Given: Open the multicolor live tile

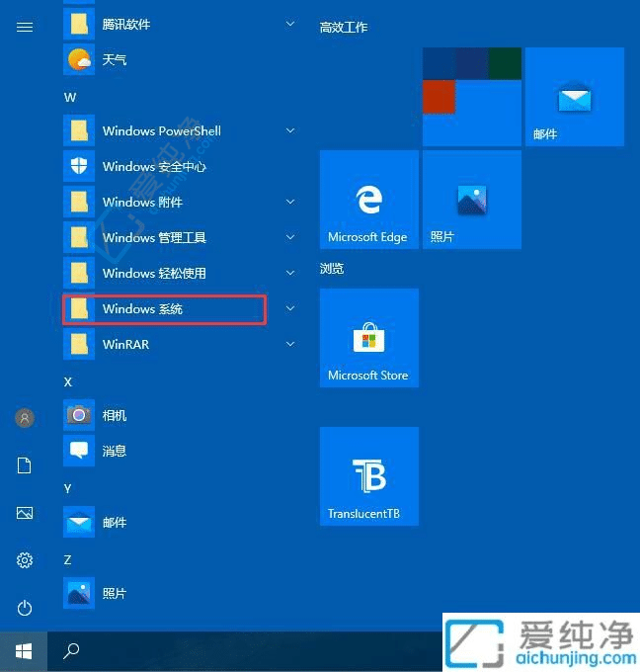Looking at the screenshot, I should 472,97.
